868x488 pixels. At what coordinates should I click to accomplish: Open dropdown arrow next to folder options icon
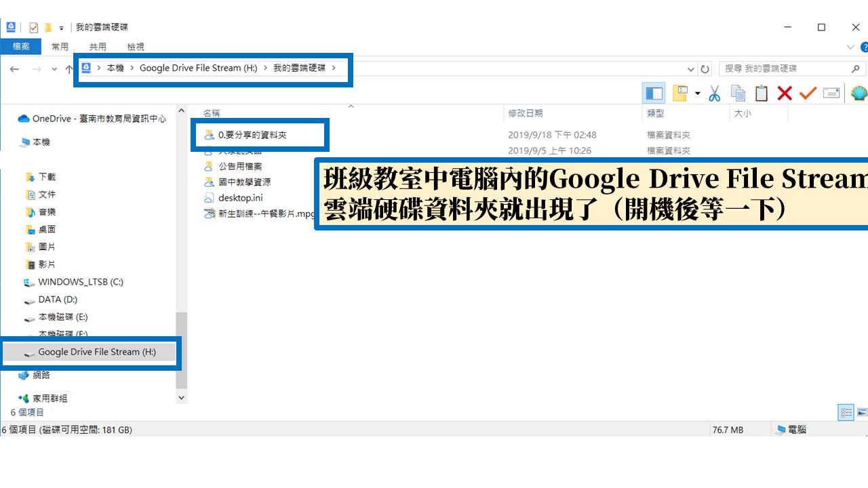(x=697, y=94)
